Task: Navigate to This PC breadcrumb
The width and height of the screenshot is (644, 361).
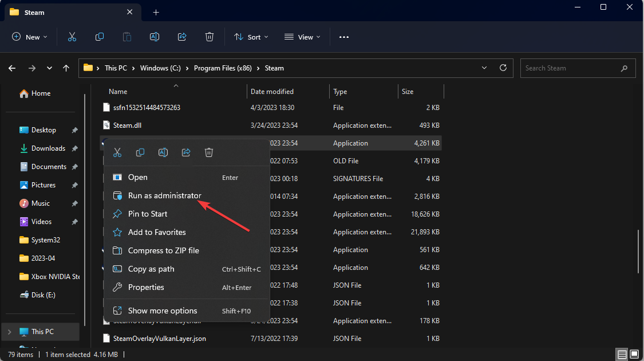Action: 116,68
